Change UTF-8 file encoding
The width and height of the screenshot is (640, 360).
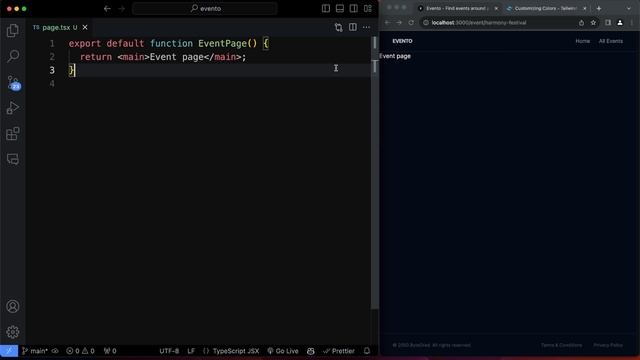[169, 351]
